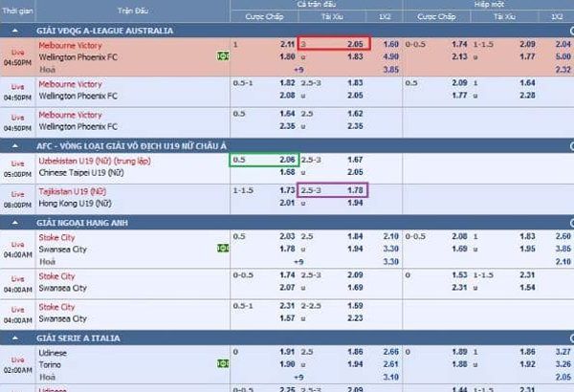
Task: Select Chinese Taipei U19 (Nữ) team name
Action: [81, 173]
